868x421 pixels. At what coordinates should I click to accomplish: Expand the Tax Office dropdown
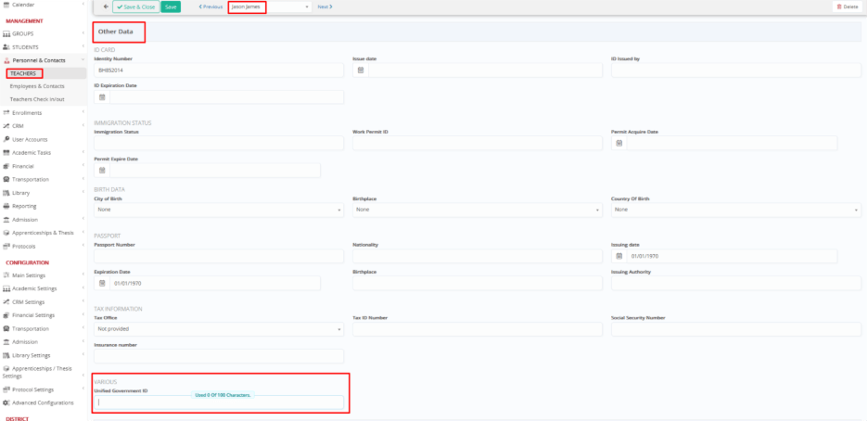click(x=219, y=329)
